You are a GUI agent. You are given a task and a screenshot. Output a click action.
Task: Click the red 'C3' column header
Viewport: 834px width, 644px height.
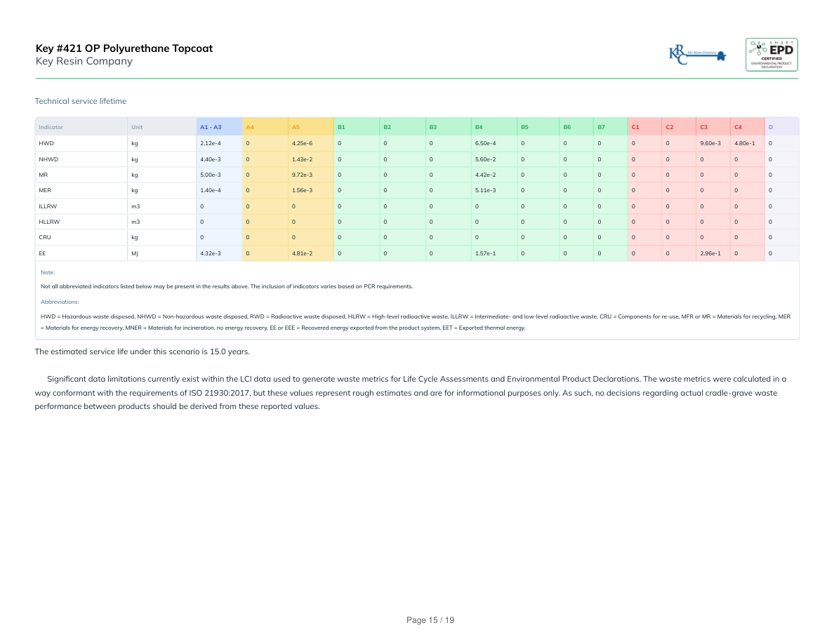(703, 127)
